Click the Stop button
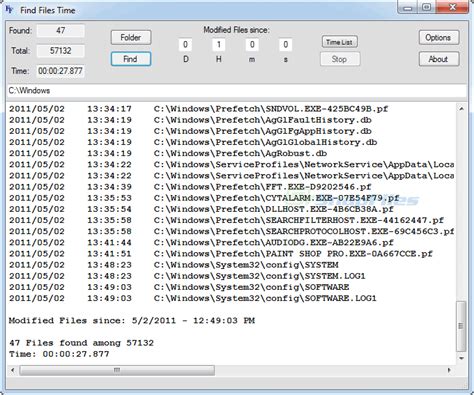This screenshot has height=395, width=474. point(340,59)
